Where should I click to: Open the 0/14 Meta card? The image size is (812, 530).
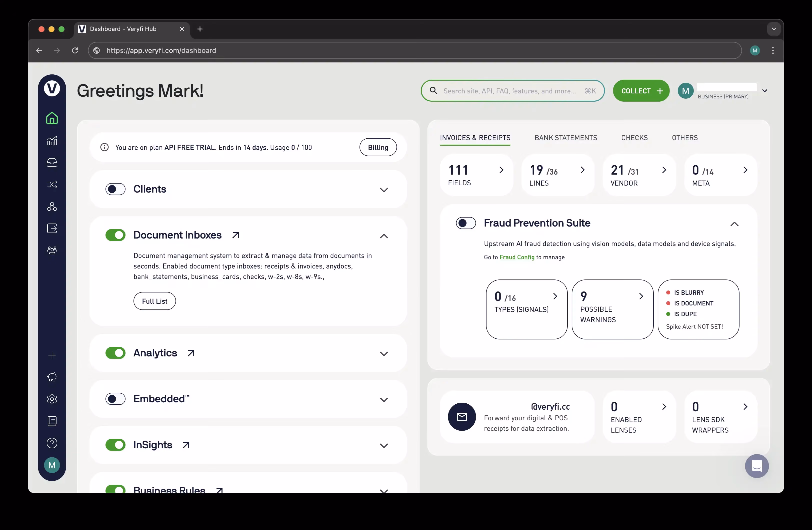click(x=720, y=175)
